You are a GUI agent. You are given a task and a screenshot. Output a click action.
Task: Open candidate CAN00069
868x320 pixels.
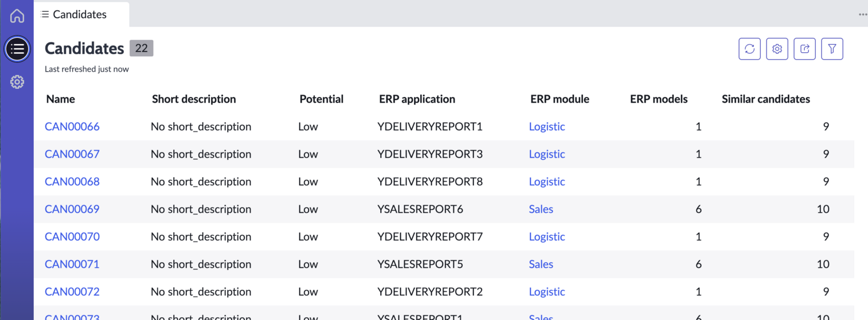[72, 209]
